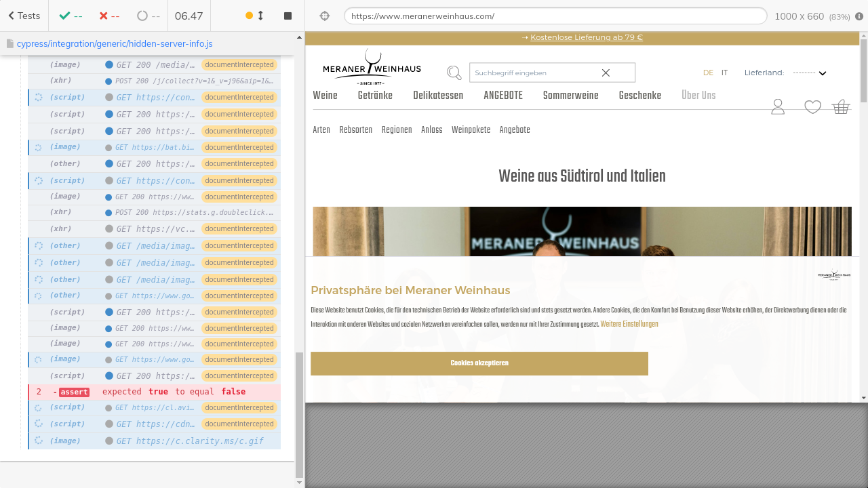The height and width of the screenshot is (488, 868).
Task: Open the selector playground crosshair icon
Action: [x=324, y=16]
